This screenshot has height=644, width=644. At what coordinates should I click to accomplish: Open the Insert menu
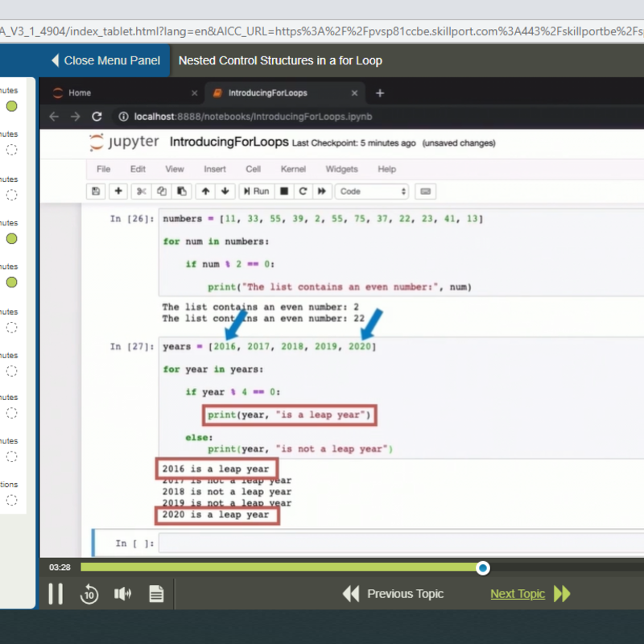tap(215, 169)
